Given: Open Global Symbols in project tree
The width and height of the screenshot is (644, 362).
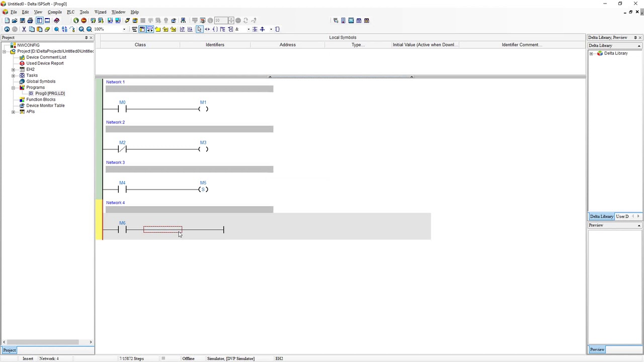Looking at the screenshot, I should coord(41,81).
